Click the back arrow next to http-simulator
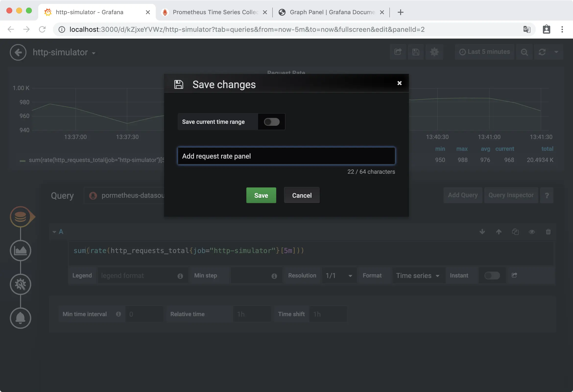 tap(18, 52)
